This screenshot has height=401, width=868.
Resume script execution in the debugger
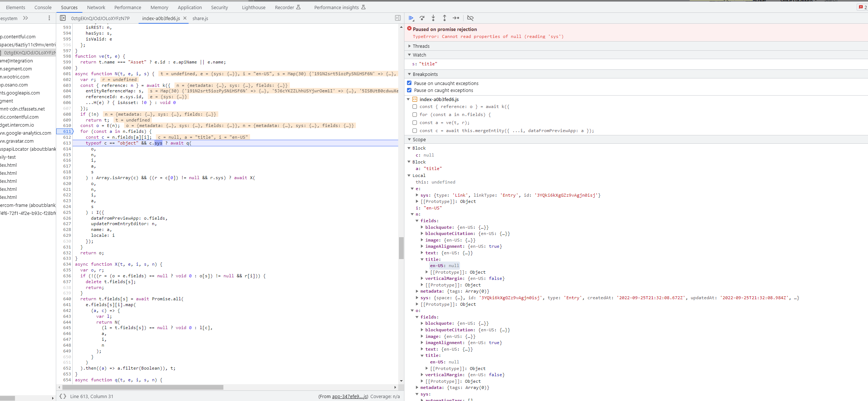(x=411, y=18)
